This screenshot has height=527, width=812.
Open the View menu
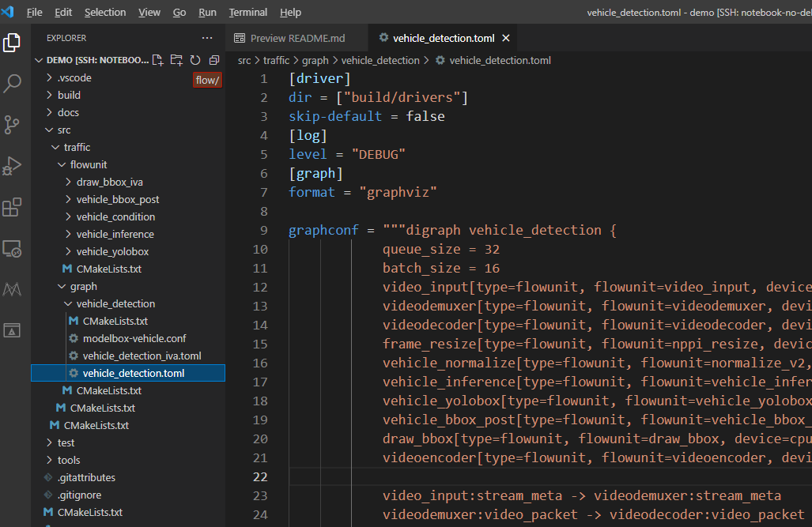click(x=149, y=12)
